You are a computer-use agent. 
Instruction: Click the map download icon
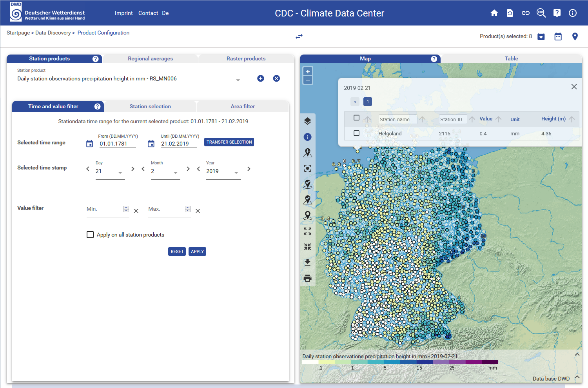[308, 262]
